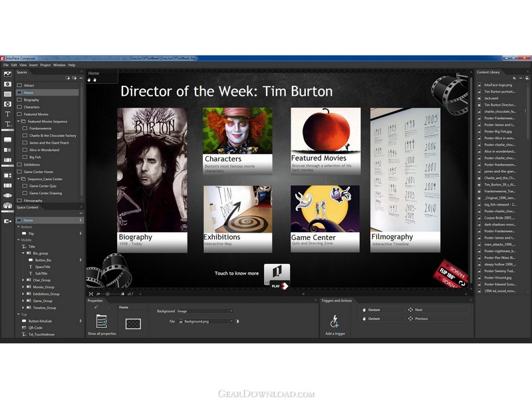532x399 pixels.
Task: Remove the selected space with minus icon
Action: (x=80, y=78)
